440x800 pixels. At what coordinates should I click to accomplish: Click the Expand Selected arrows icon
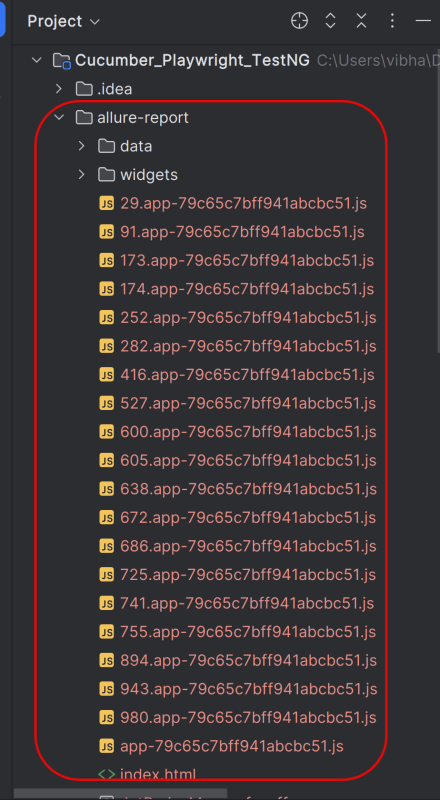coord(330,21)
